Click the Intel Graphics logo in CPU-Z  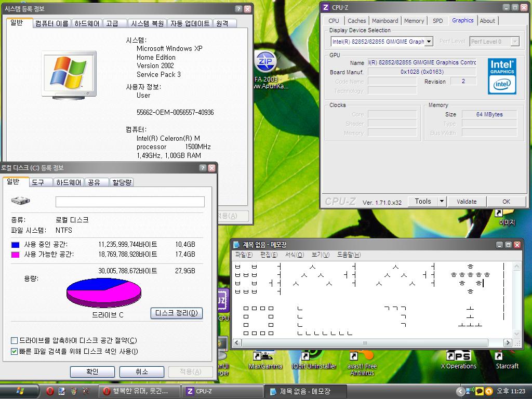(x=502, y=76)
